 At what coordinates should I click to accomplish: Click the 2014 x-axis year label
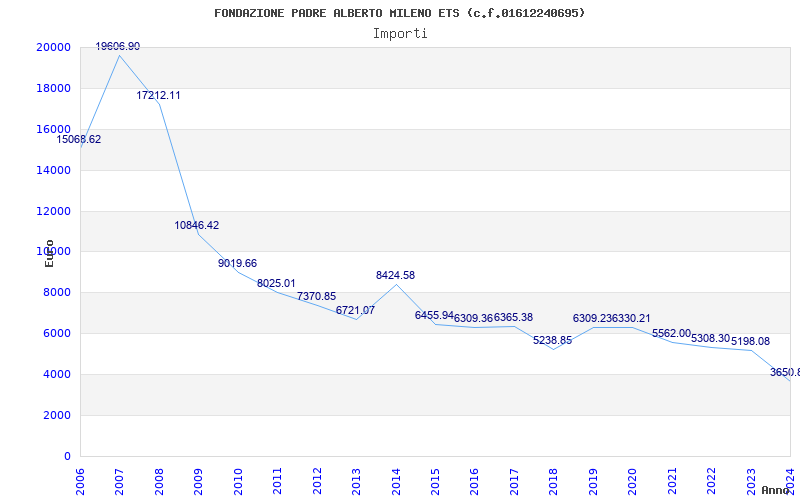396,481
